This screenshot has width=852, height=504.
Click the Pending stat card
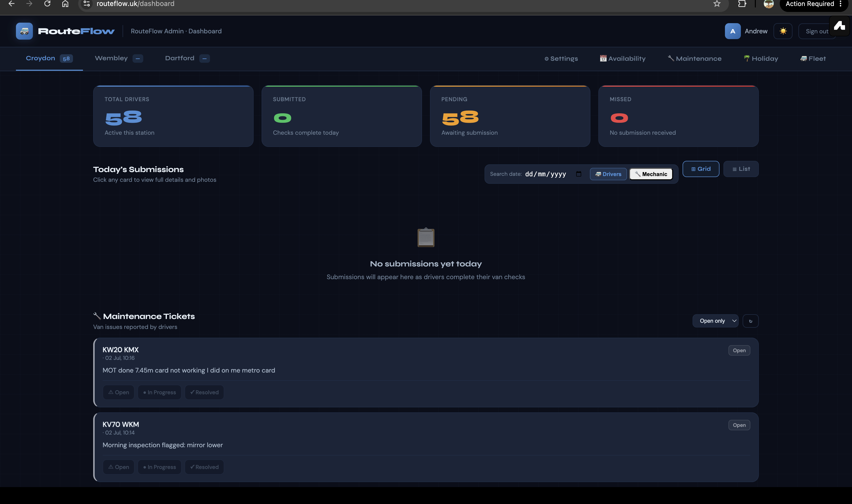point(510,116)
